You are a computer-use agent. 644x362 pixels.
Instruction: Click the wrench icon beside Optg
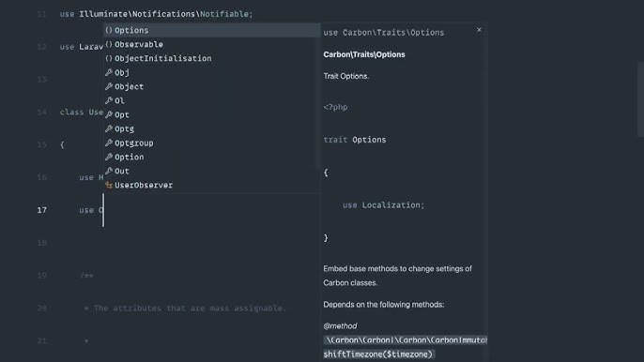click(109, 128)
